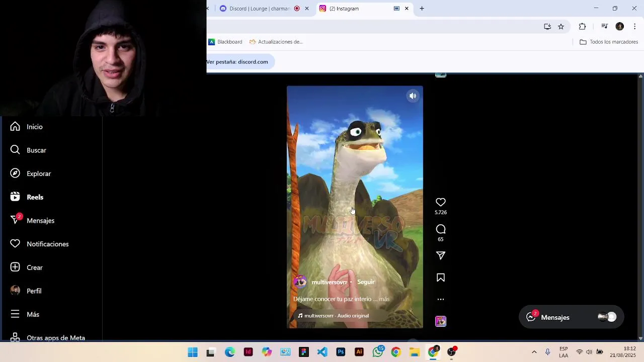Open media controls icon in Chrome toolbar
The image size is (644, 362).
(x=605, y=27)
